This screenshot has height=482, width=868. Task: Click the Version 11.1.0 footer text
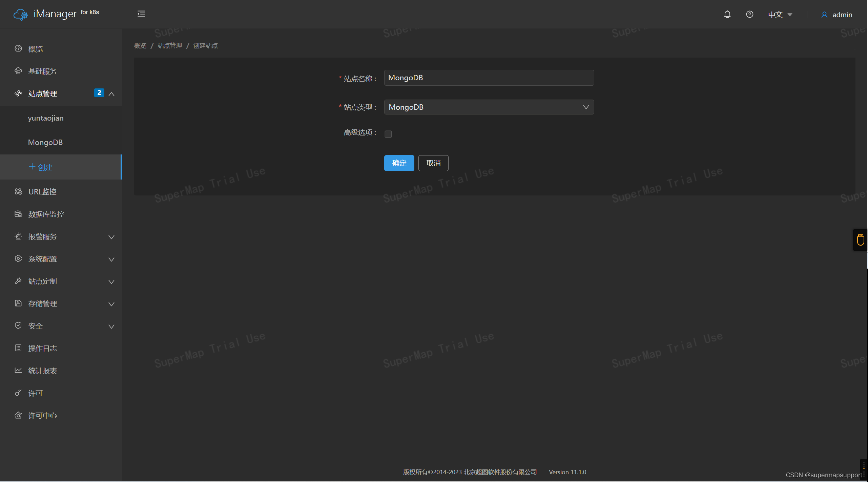point(567,472)
